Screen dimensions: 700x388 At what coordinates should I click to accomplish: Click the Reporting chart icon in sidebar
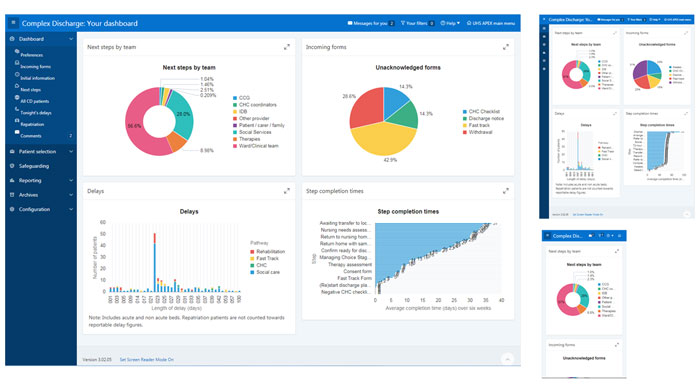[x=12, y=180]
